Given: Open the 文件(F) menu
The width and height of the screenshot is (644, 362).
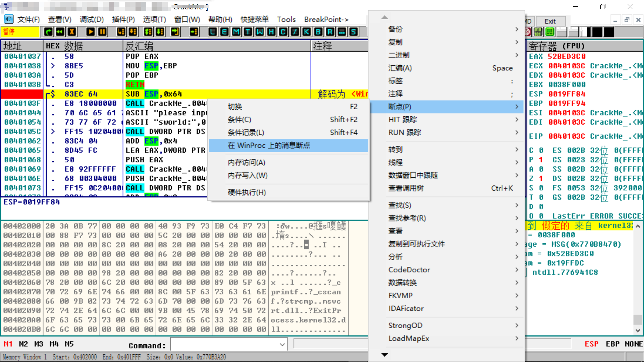Looking at the screenshot, I should point(28,19).
